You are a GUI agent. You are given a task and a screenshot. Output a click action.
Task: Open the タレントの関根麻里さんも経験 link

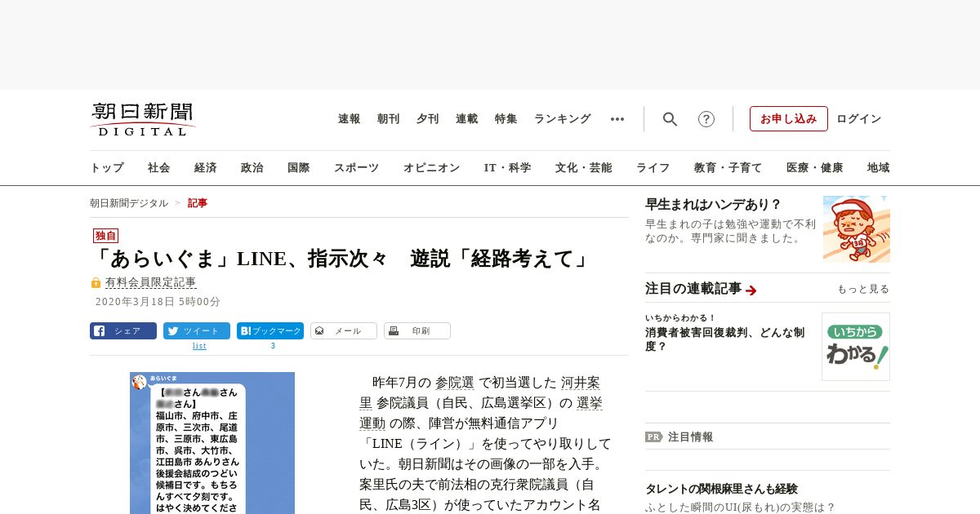[x=721, y=490]
